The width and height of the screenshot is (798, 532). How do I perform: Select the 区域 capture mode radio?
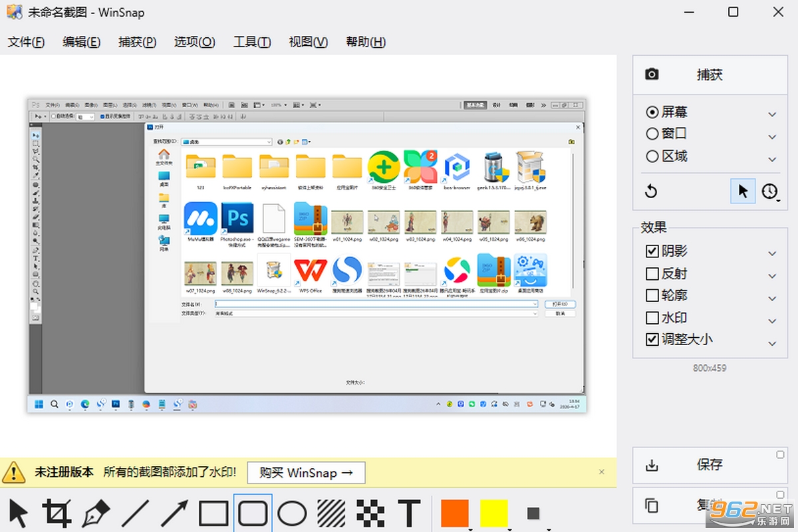(652, 156)
